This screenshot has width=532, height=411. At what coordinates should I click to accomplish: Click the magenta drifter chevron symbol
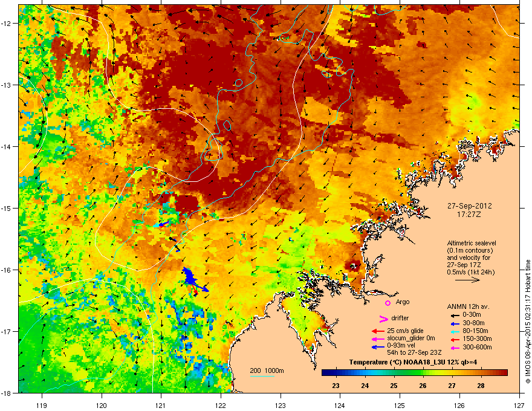(383, 319)
